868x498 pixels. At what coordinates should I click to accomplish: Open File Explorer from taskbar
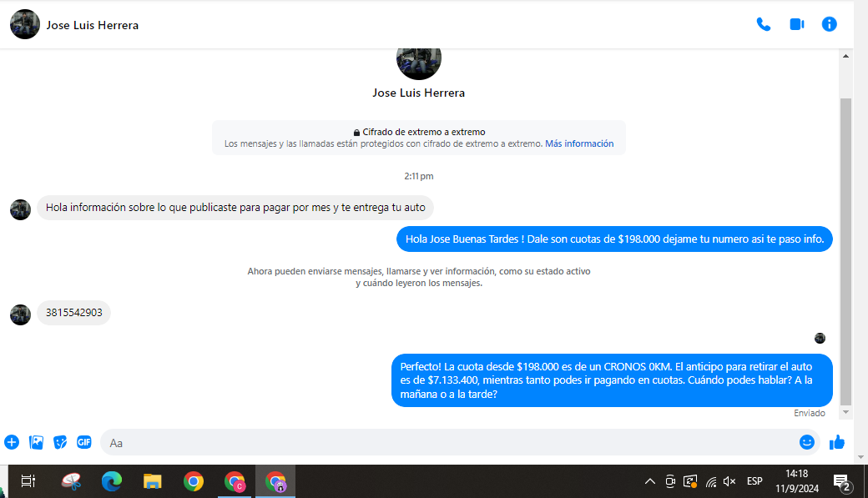pyautogui.click(x=152, y=481)
